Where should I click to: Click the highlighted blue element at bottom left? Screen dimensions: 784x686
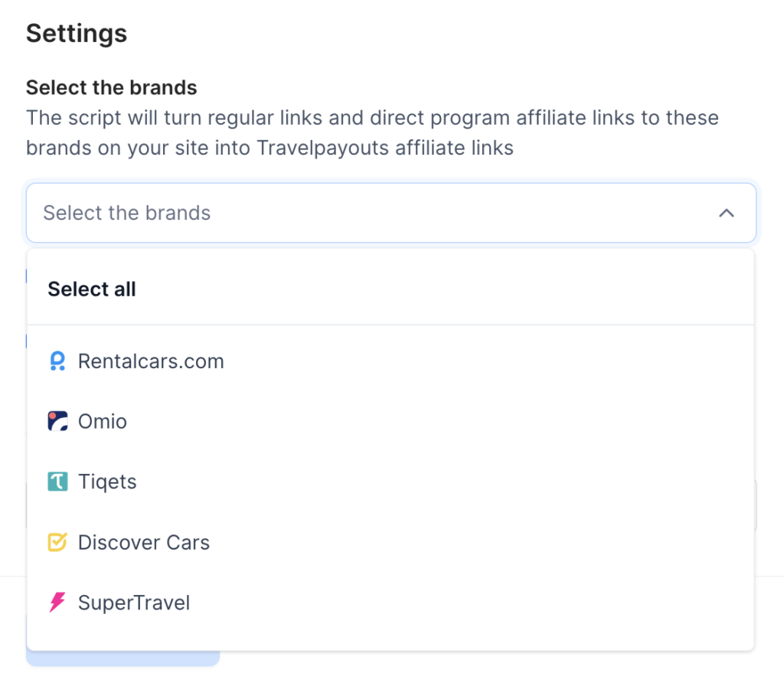(122, 658)
